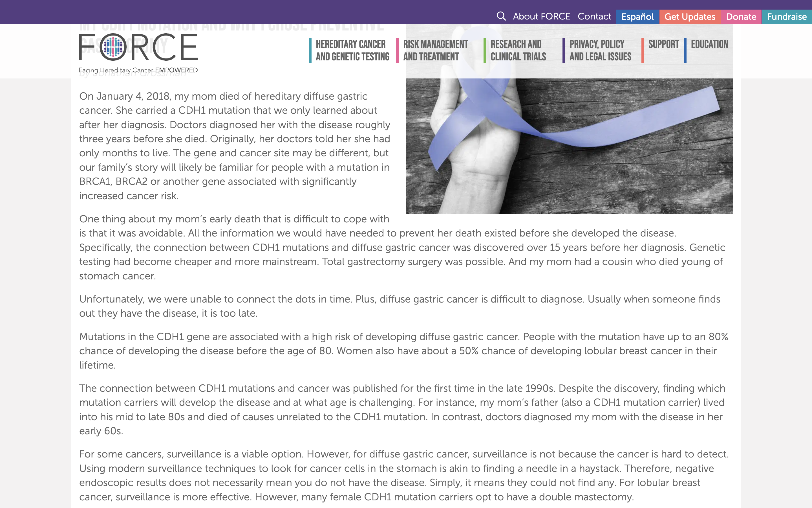812x508 pixels.
Task: Click the 'Facing Hereditary Cancer EMPOWERED' tagline
Action: point(138,70)
